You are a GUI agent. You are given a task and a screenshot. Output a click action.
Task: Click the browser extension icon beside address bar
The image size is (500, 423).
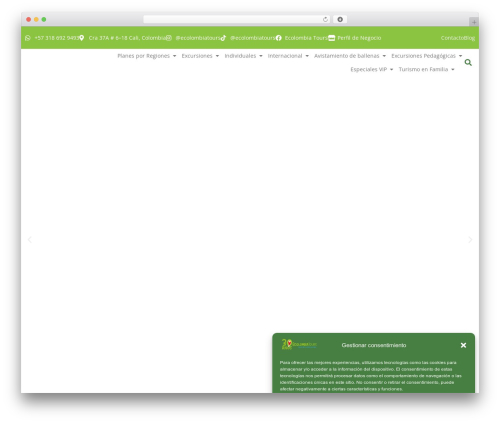pyautogui.click(x=340, y=19)
